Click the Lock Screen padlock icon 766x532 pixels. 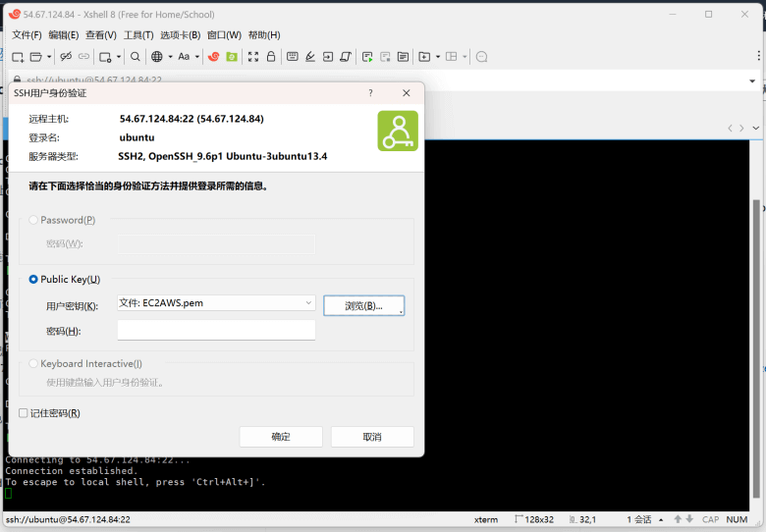pos(271,57)
